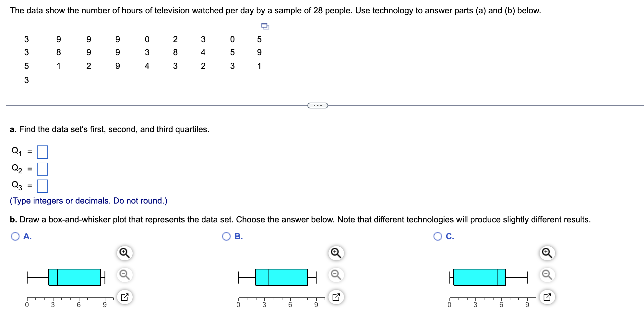Click the copy-data icon above the table
Screen dimensions: 644x324
(265, 26)
